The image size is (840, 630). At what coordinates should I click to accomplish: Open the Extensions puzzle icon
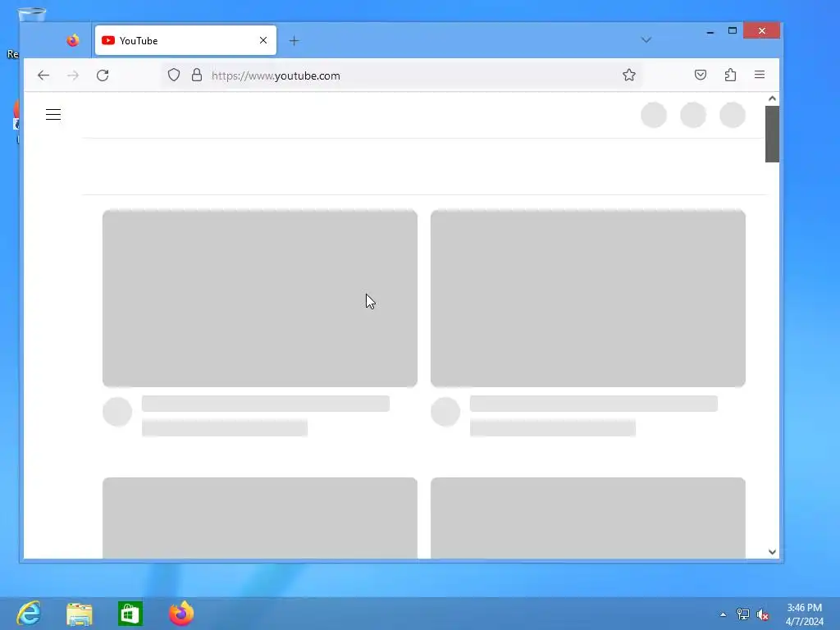point(730,75)
